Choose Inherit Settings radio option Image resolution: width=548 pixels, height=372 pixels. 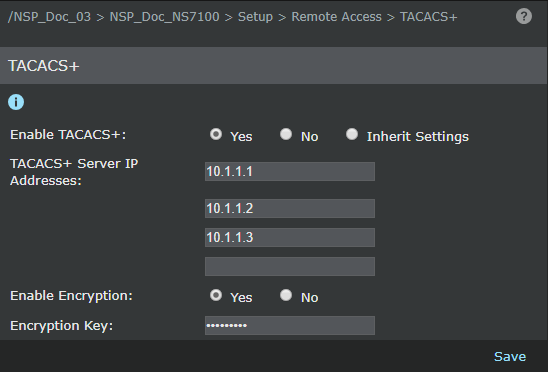coord(352,134)
